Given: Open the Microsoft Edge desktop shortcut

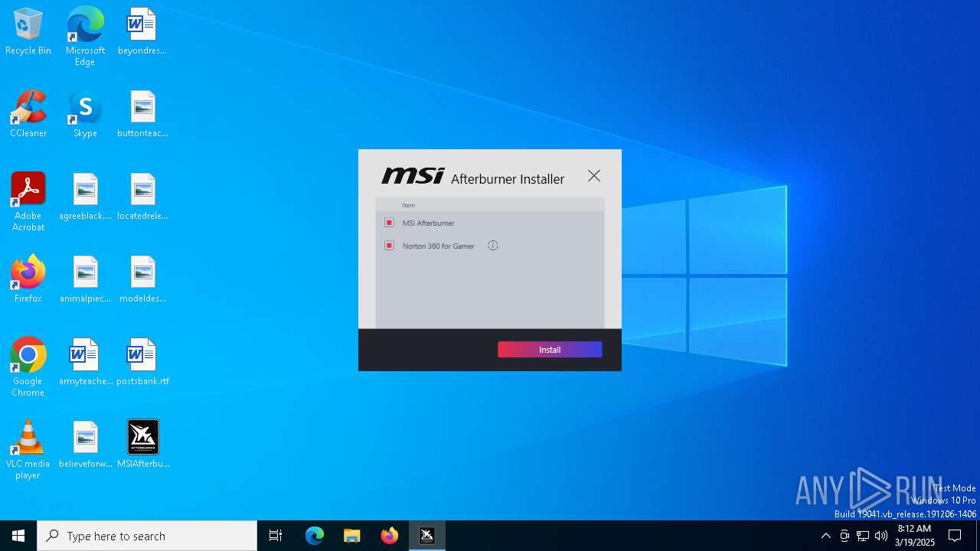Looking at the screenshot, I should point(85,36).
